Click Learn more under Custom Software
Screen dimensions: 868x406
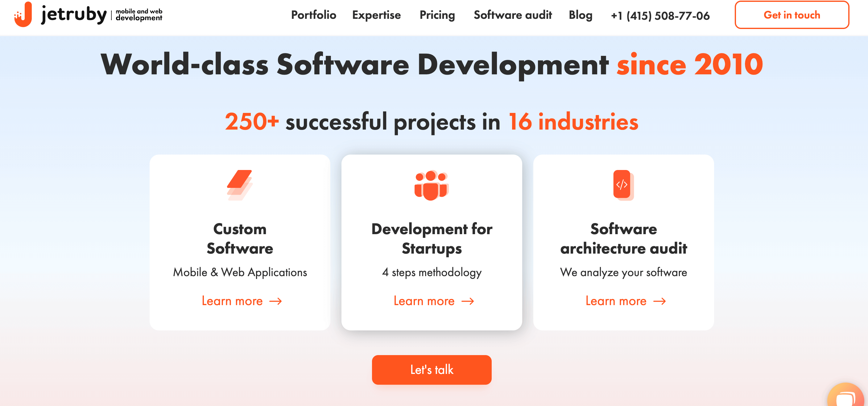(x=240, y=301)
